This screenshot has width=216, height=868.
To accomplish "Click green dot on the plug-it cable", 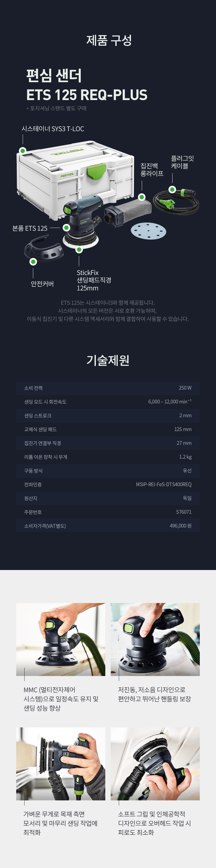I will pos(172,189).
